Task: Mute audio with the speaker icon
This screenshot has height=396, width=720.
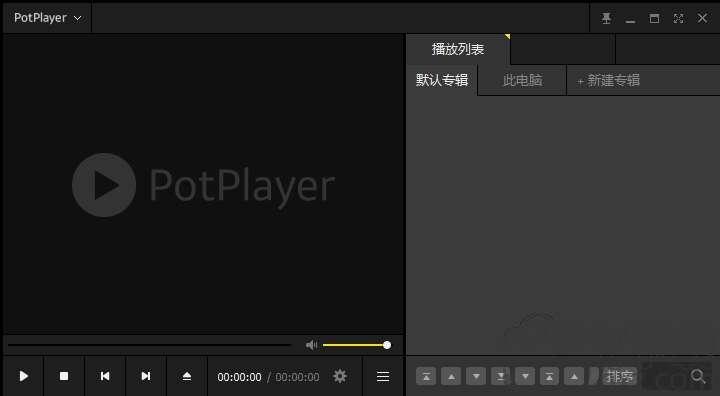Action: point(311,345)
